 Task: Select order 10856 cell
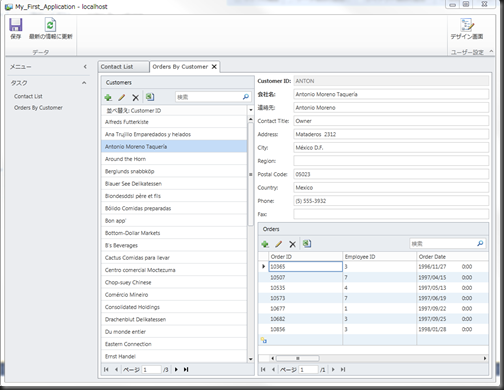(x=306, y=329)
